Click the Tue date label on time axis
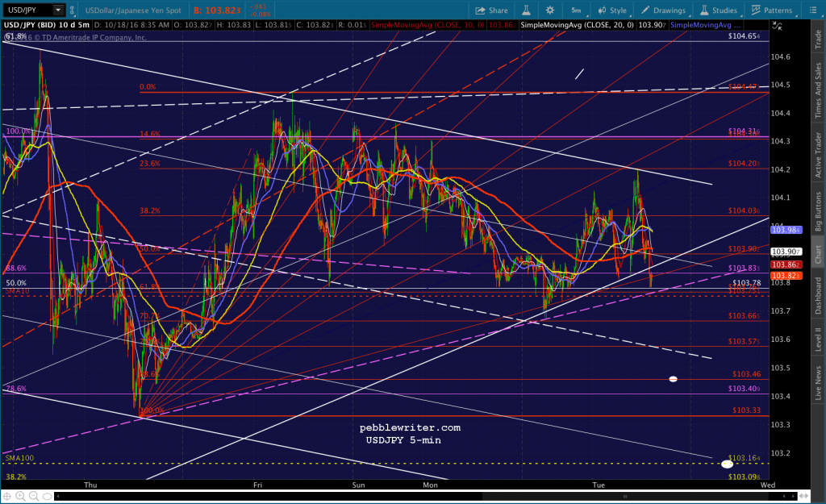Viewport: 826px width, 504px height. pyautogui.click(x=599, y=485)
